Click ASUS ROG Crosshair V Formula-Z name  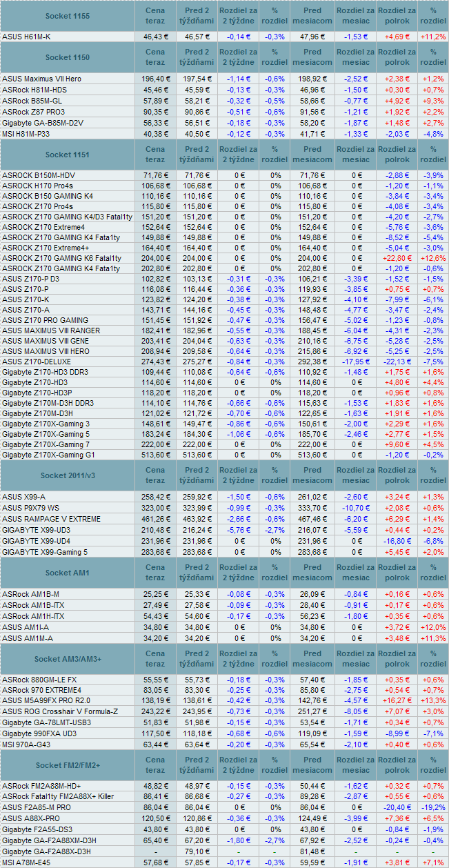coord(60,711)
